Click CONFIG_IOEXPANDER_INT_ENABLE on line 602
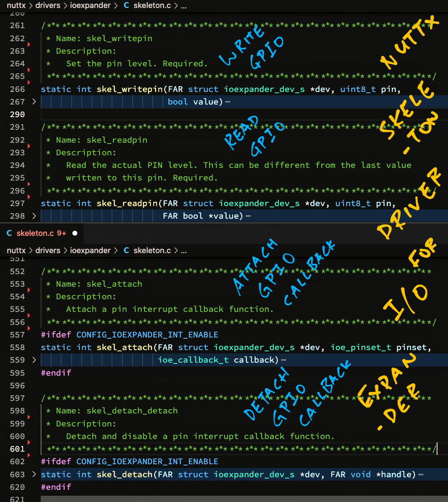448x502 pixels. (147, 462)
